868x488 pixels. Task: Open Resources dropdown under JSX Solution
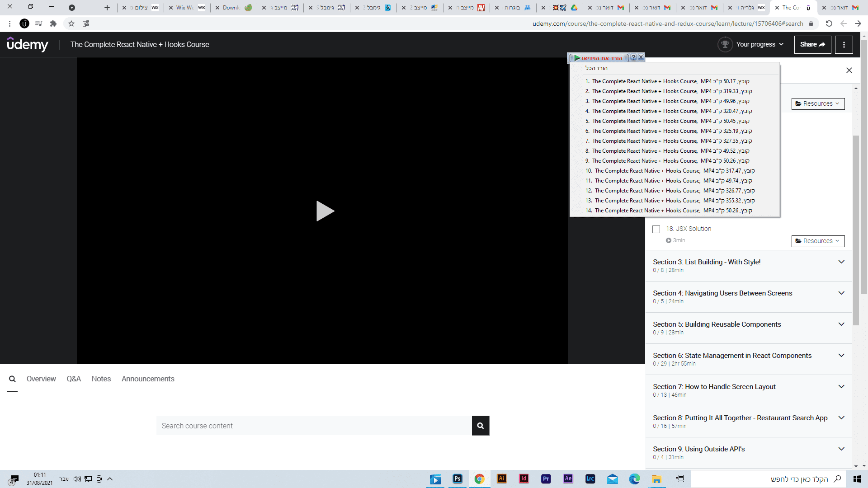pos(817,241)
